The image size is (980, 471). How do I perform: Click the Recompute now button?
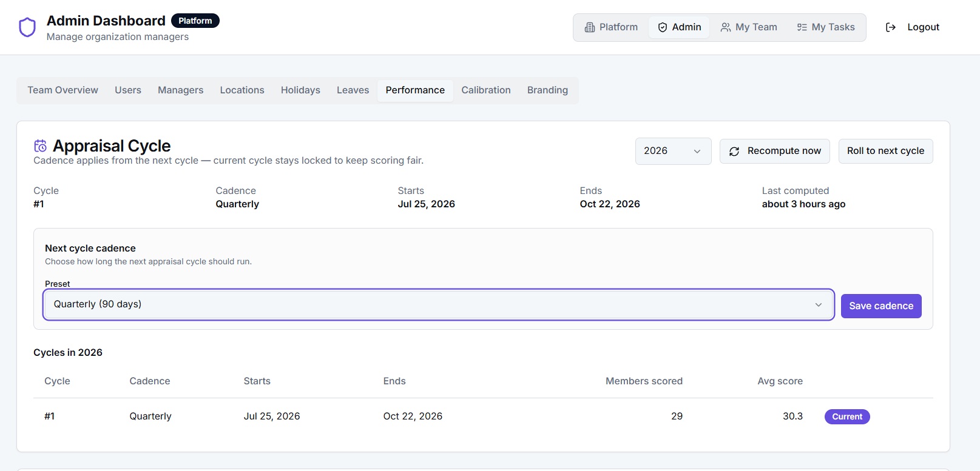point(775,151)
